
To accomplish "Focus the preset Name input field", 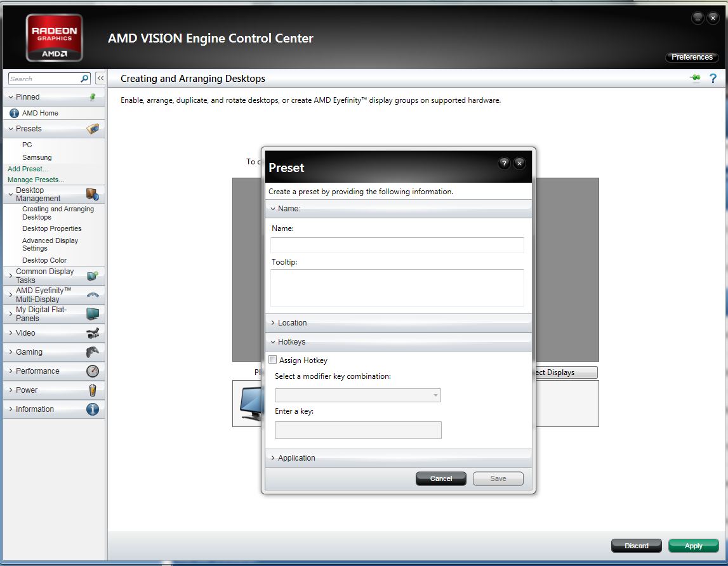I will 397,245.
